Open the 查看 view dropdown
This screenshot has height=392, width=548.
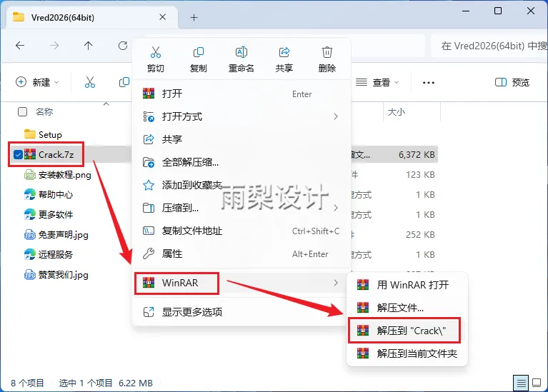tap(377, 82)
